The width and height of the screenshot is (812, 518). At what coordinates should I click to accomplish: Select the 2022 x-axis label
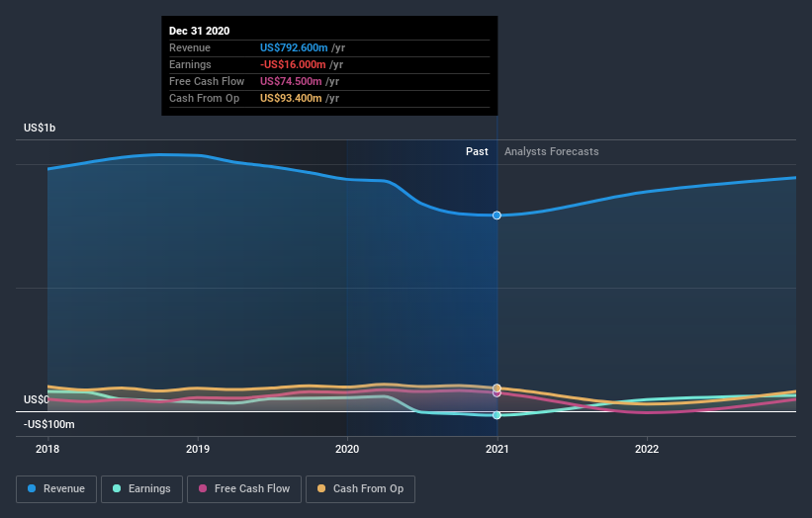(647, 449)
